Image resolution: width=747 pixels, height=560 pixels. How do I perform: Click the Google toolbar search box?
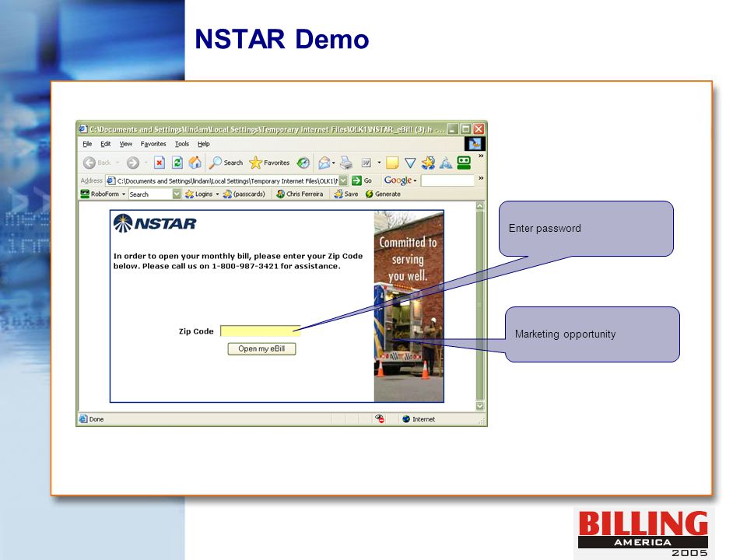[x=448, y=180]
